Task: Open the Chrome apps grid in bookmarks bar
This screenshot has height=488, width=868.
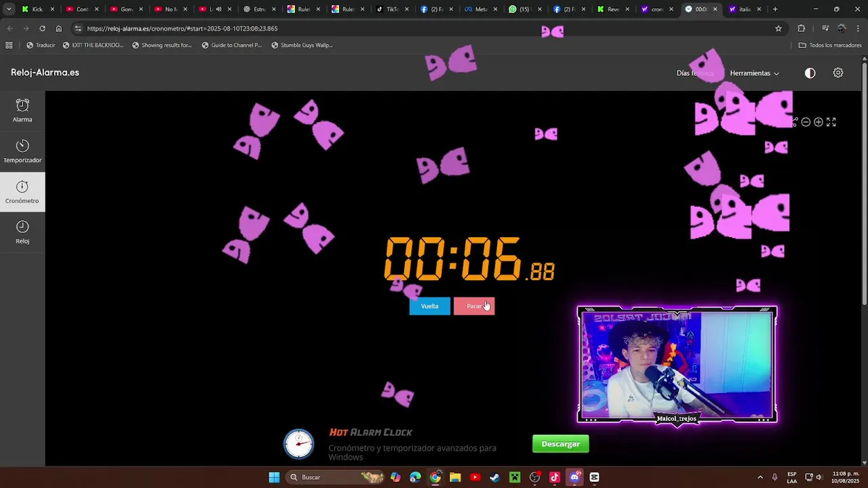Action: (9, 45)
